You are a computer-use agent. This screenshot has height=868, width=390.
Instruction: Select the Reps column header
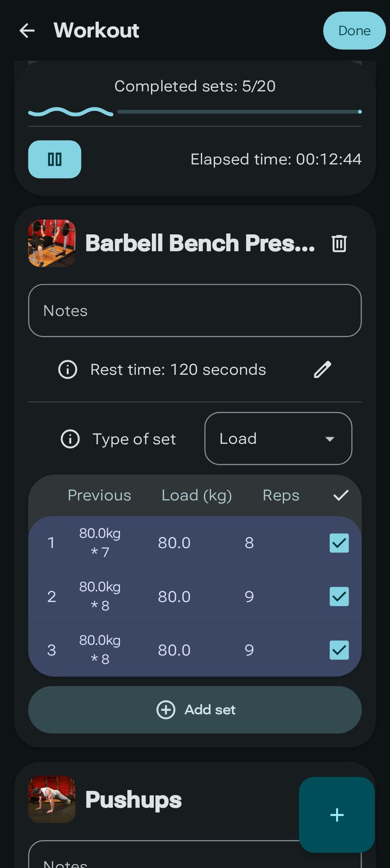(x=280, y=495)
